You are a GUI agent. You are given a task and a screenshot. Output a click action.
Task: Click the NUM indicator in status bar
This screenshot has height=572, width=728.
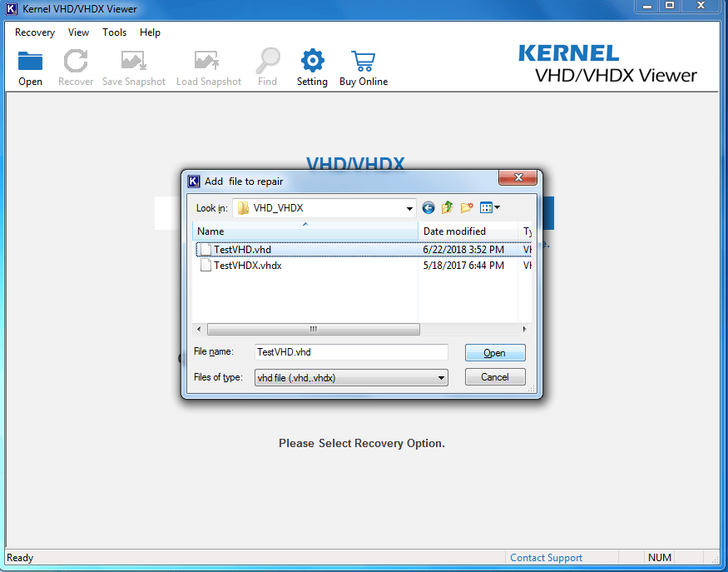[x=659, y=558]
